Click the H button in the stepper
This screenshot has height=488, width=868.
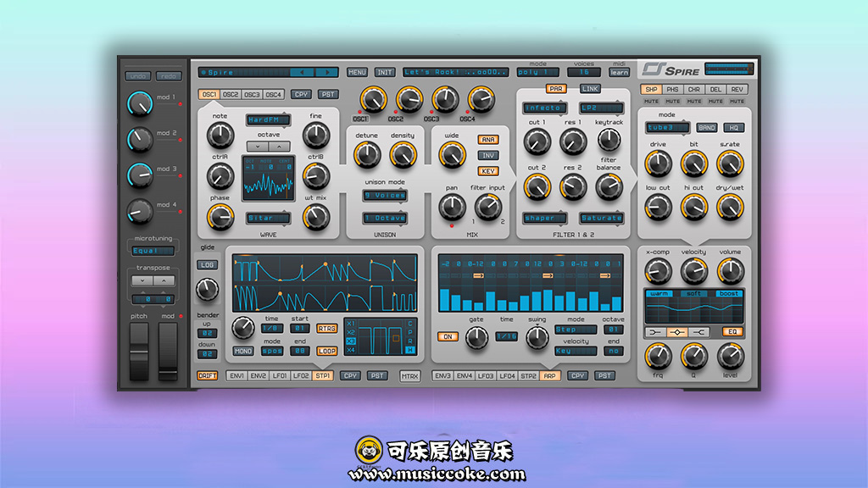point(410,350)
